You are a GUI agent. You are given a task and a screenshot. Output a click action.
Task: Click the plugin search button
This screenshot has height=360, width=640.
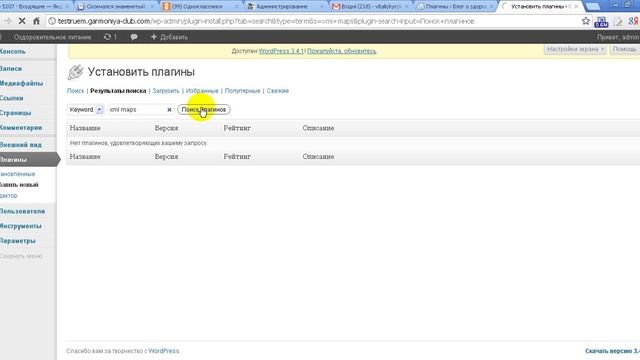coord(204,109)
